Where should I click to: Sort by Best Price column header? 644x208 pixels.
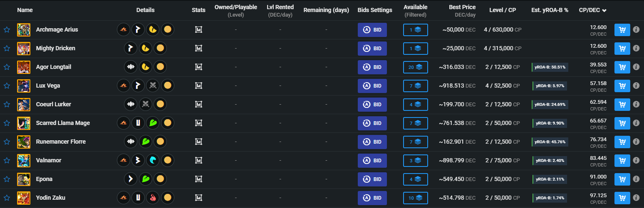[x=462, y=7]
